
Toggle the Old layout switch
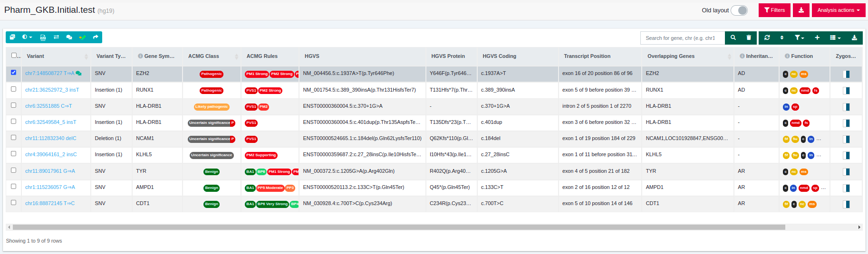pos(739,10)
